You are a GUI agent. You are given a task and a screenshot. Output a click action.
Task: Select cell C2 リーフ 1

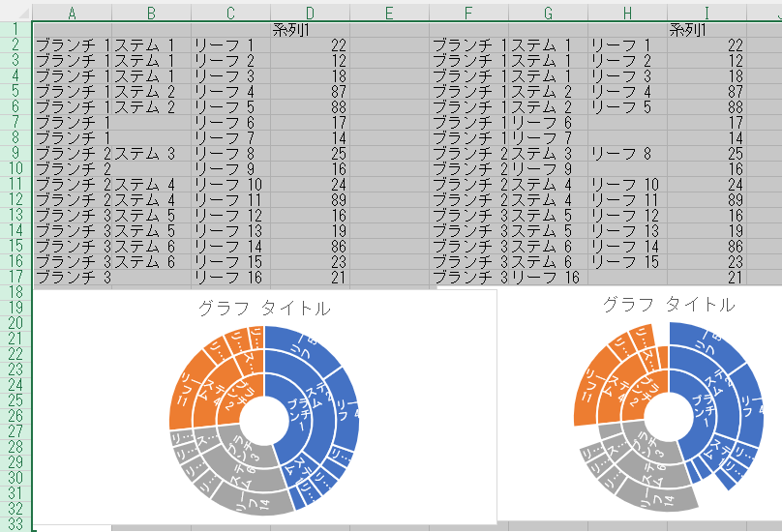tap(230, 45)
